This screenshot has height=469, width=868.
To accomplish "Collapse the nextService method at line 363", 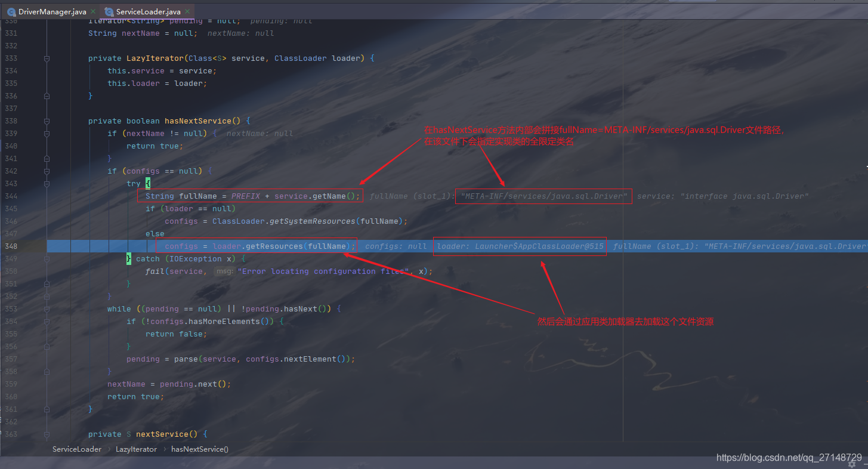I will pos(47,434).
